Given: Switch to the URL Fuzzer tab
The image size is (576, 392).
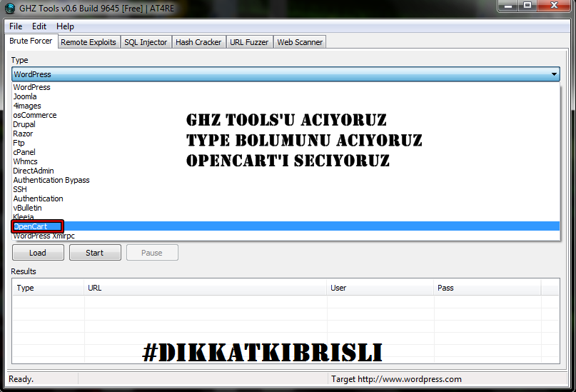Looking at the screenshot, I should 249,42.
